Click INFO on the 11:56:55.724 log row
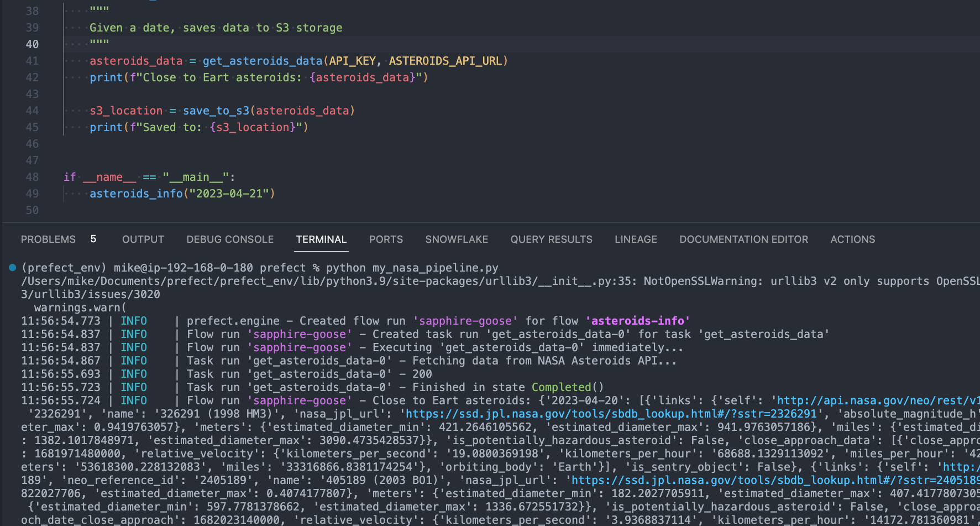980x526 pixels. 134,400
